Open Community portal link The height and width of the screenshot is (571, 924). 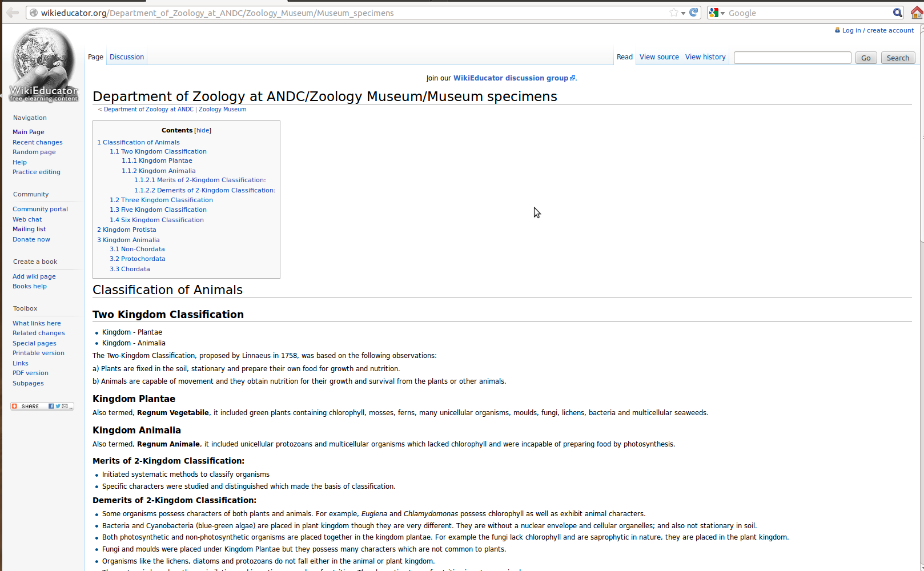40,209
